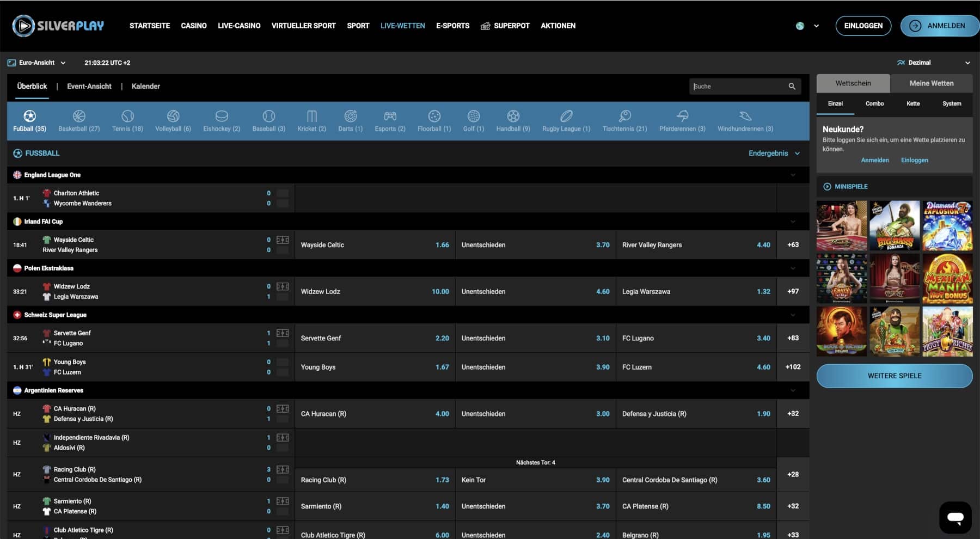Select the Combo bet type tab
Viewport: 980px width, 539px height.
pos(874,103)
